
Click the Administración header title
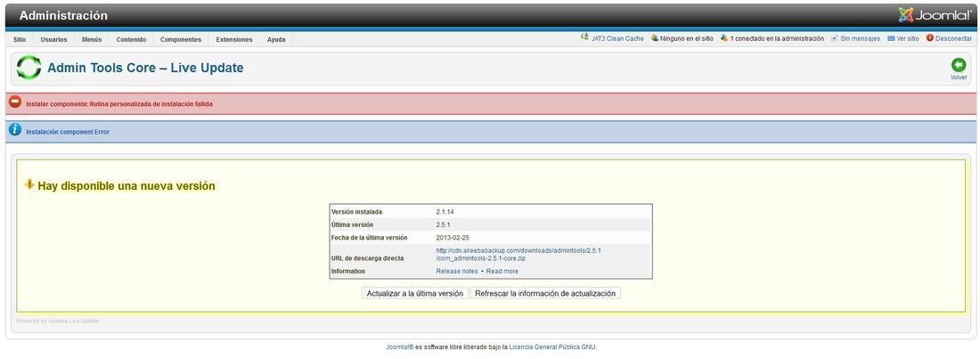(x=63, y=16)
